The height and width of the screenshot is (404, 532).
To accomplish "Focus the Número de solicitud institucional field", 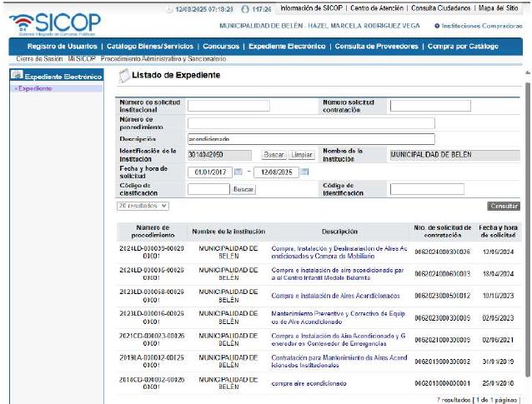I will [x=228, y=106].
